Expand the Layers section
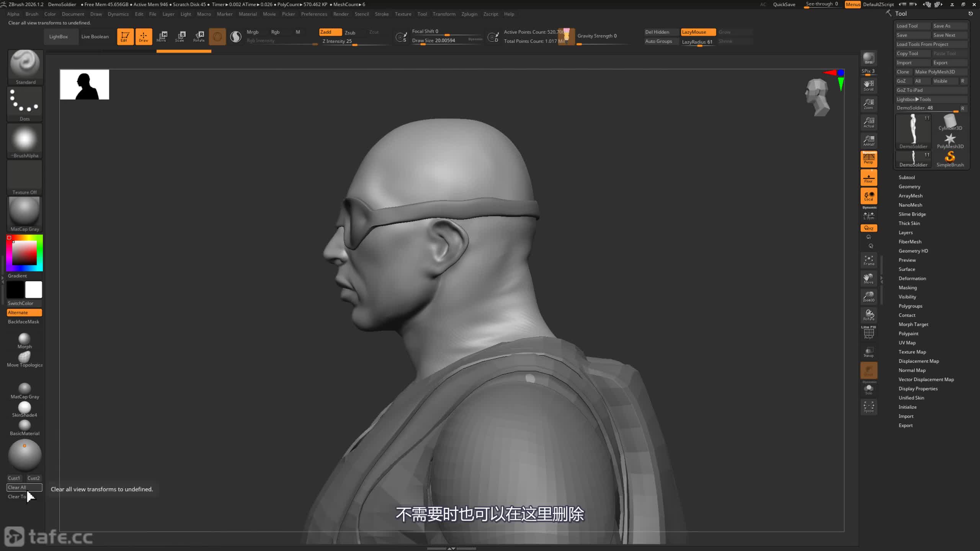Screen dimensions: 980x551 [x=905, y=233]
